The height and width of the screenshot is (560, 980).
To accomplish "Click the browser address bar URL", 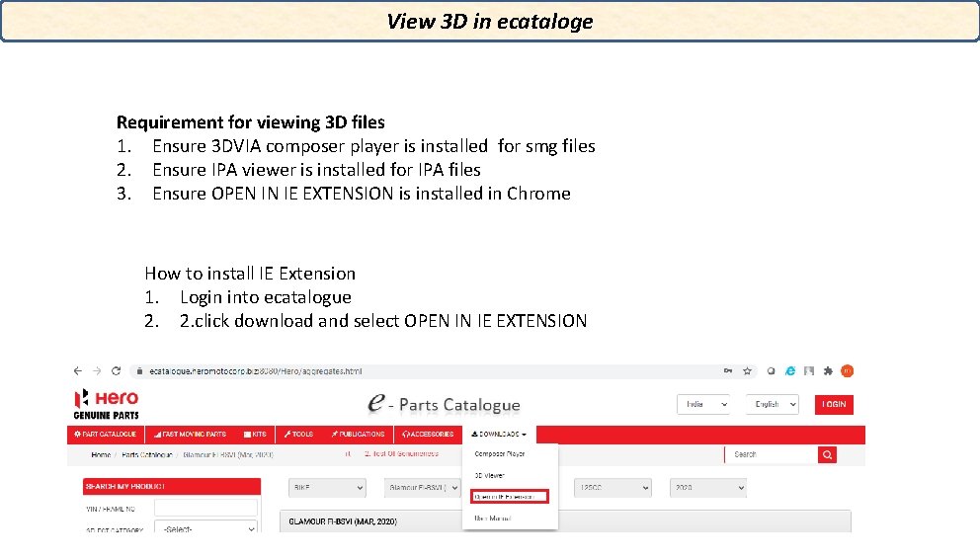I will click(x=256, y=371).
